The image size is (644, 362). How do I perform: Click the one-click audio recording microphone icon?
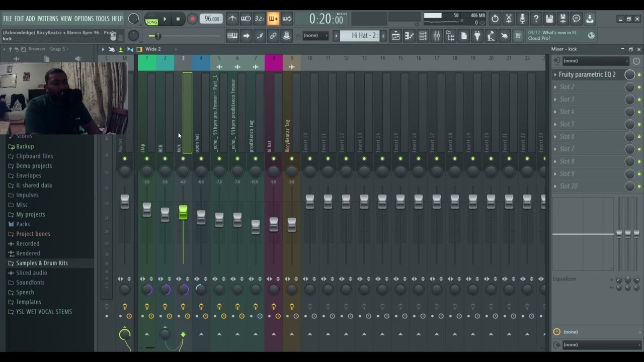coord(522,19)
